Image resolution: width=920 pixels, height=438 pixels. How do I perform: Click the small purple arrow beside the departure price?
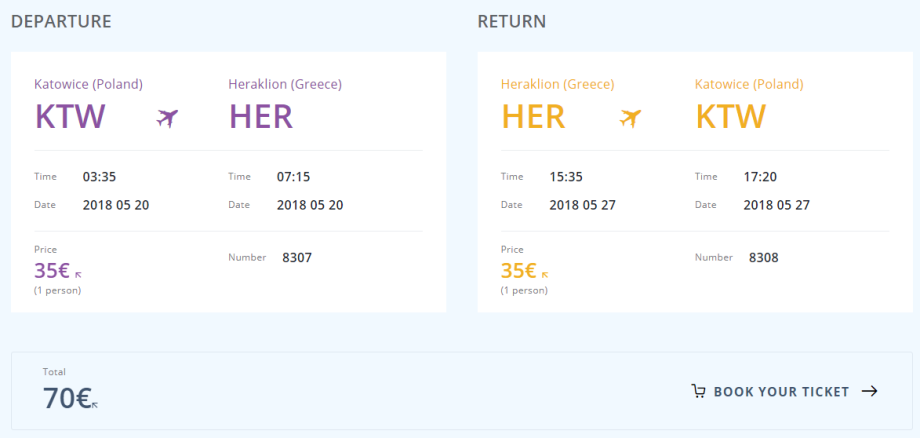coord(78,273)
